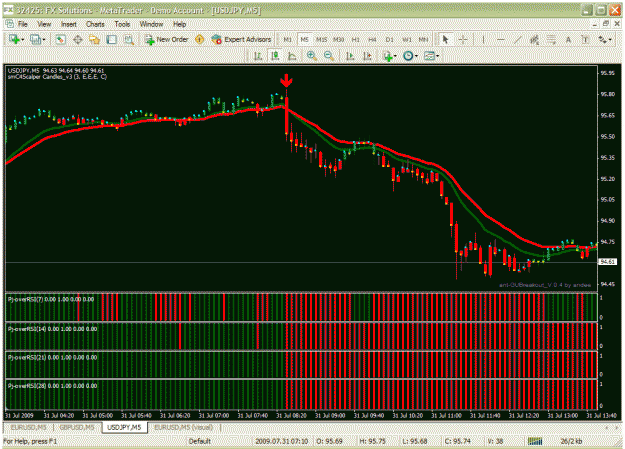Open a New Chart via toolbar icon
This screenshot has width=625, height=449.
[14, 39]
